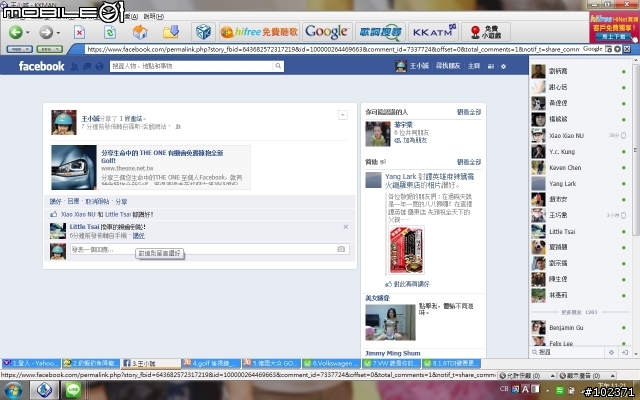Image resolution: width=640 pixels, height=400 pixels.
Task: Click the blue dice cube toolbar icon
Action: coord(203,32)
